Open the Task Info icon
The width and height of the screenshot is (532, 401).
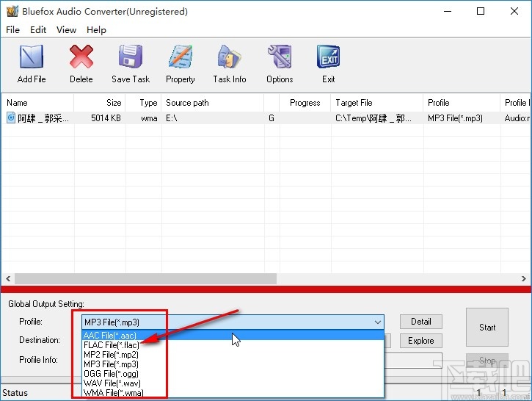tap(230, 57)
